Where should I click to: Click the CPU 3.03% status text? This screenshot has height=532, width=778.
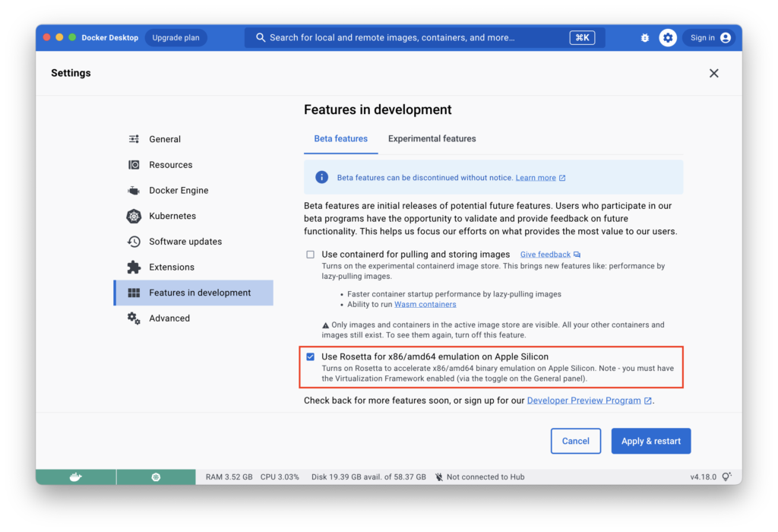point(280,477)
